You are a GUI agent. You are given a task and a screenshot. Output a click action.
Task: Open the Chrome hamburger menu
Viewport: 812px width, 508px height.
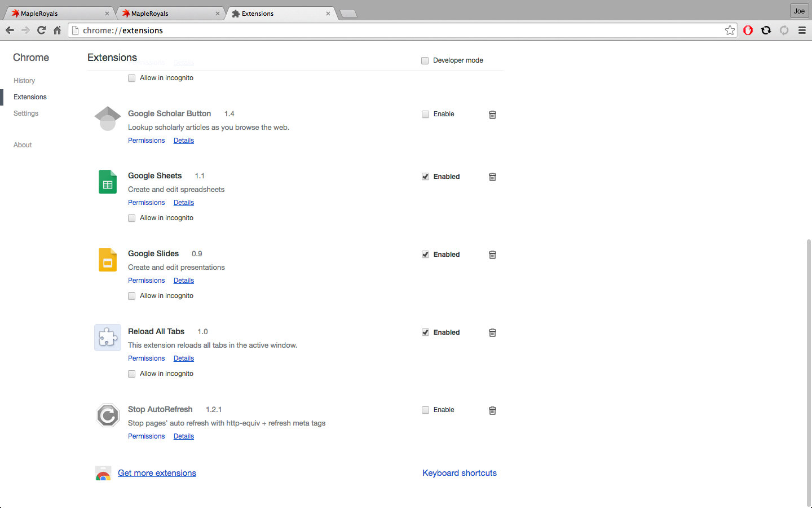pyautogui.click(x=802, y=30)
